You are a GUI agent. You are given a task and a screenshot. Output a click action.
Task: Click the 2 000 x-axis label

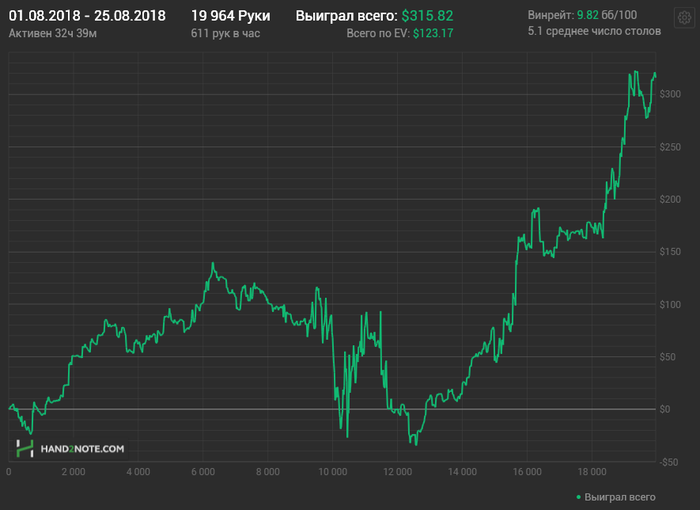click(x=73, y=472)
